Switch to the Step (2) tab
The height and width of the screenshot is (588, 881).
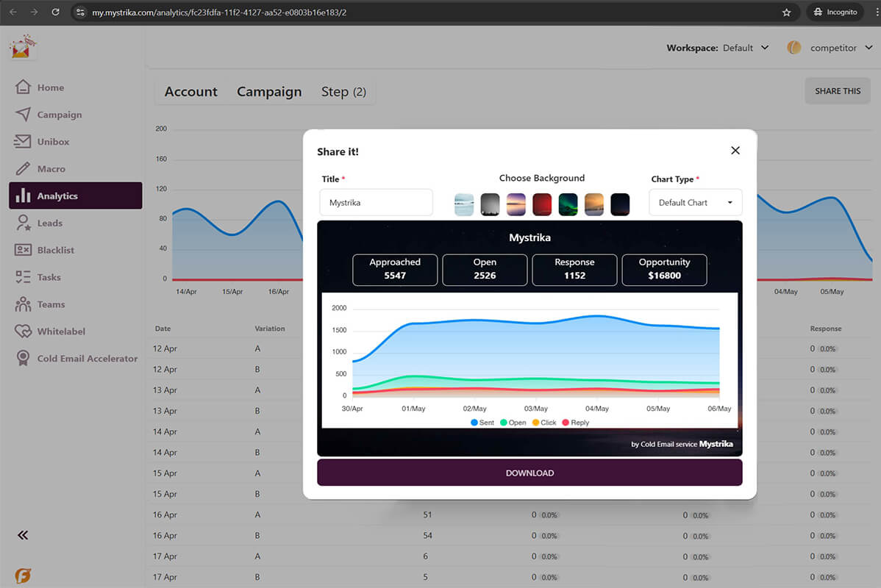[x=343, y=92]
